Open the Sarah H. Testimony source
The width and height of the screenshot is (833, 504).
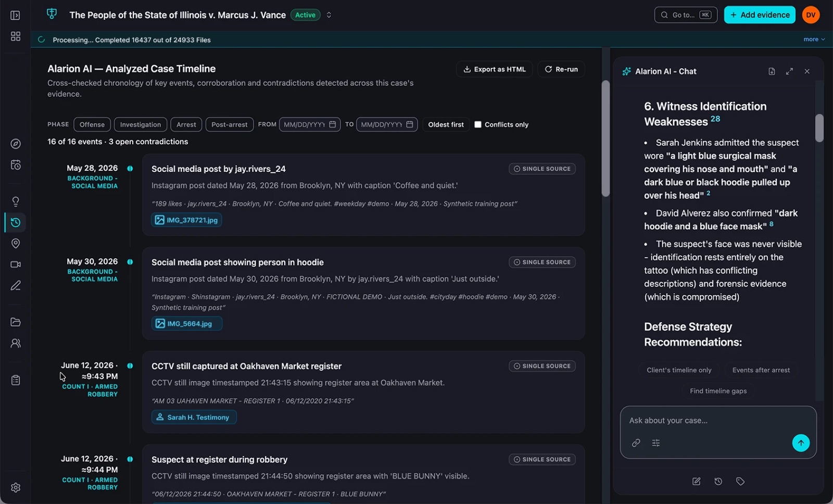tap(194, 418)
